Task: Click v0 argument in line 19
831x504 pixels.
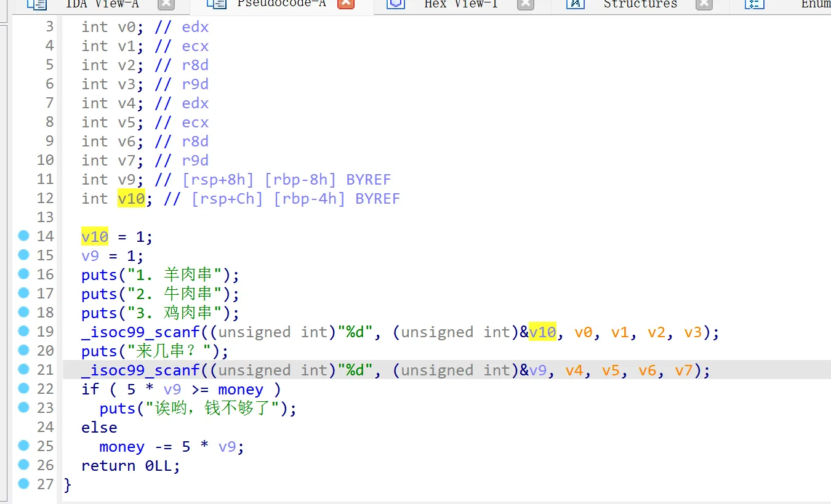Action: 584,332
